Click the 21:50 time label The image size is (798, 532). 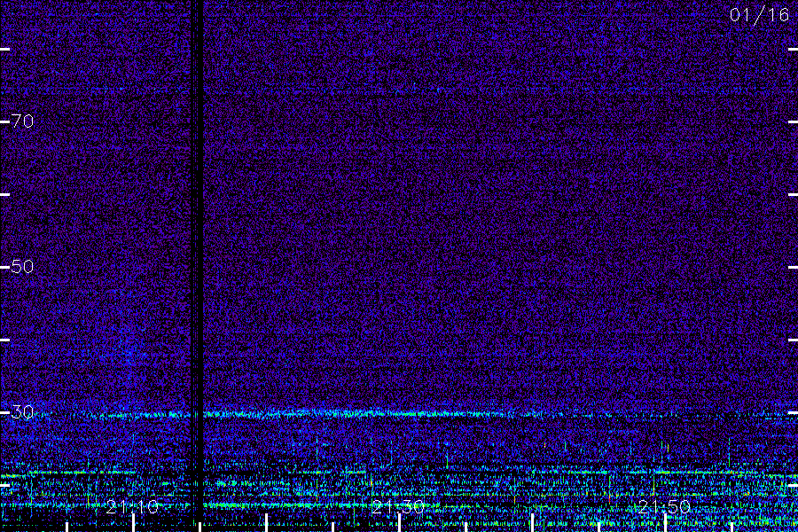[x=664, y=507]
